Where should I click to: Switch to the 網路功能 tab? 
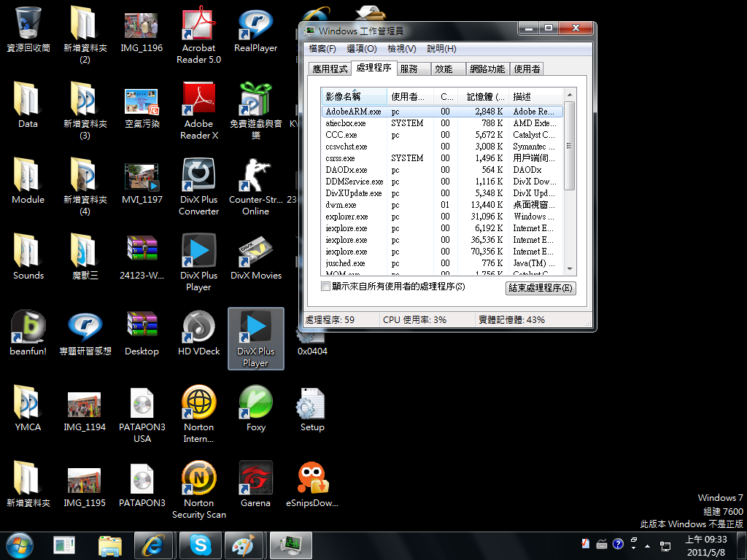487,69
